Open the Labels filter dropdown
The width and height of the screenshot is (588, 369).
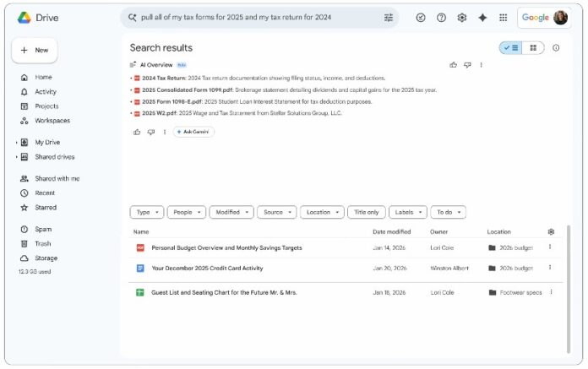(x=408, y=213)
